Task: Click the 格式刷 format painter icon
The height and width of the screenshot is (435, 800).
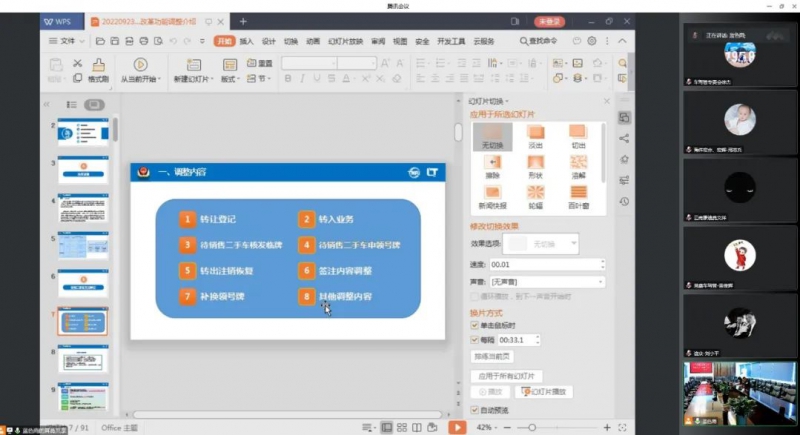Action: 98,65
